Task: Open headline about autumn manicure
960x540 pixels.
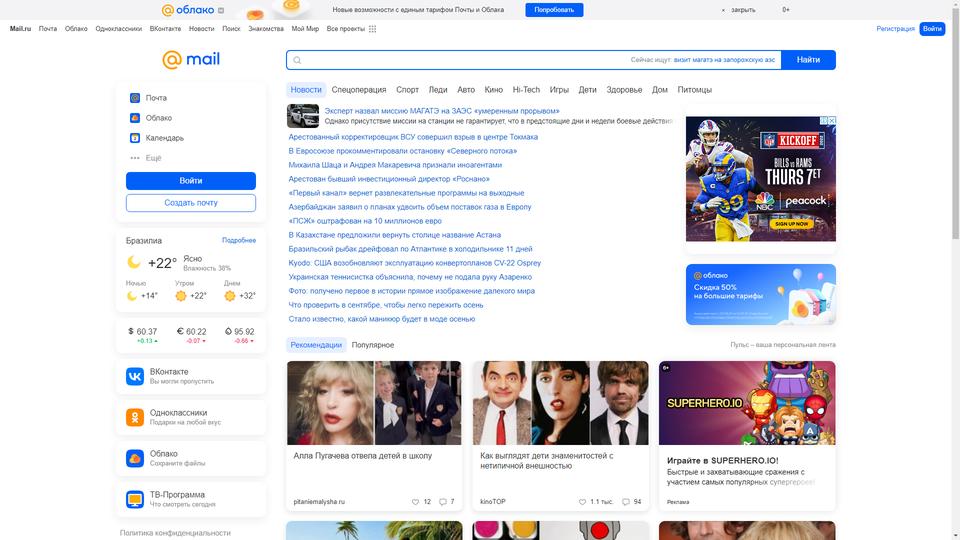Action: (x=381, y=319)
